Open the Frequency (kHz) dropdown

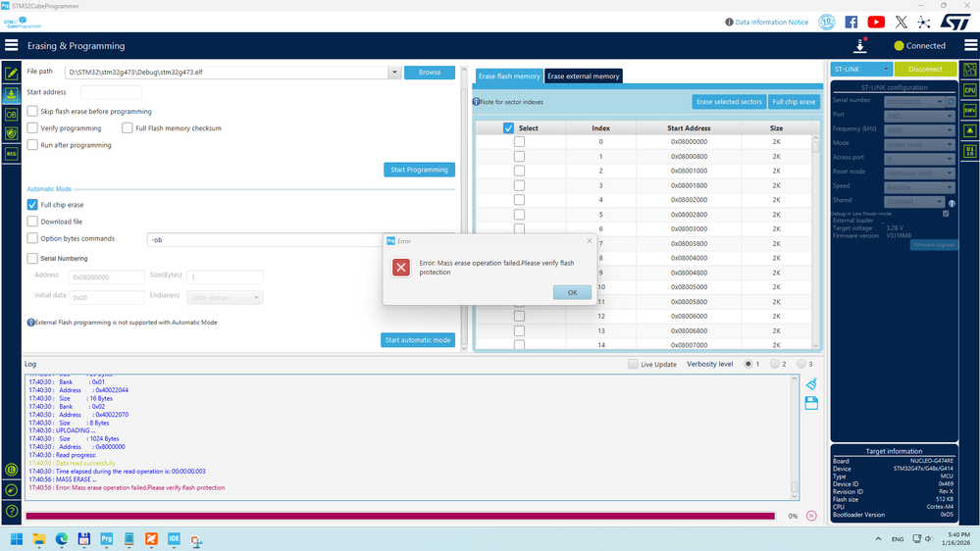(x=919, y=130)
